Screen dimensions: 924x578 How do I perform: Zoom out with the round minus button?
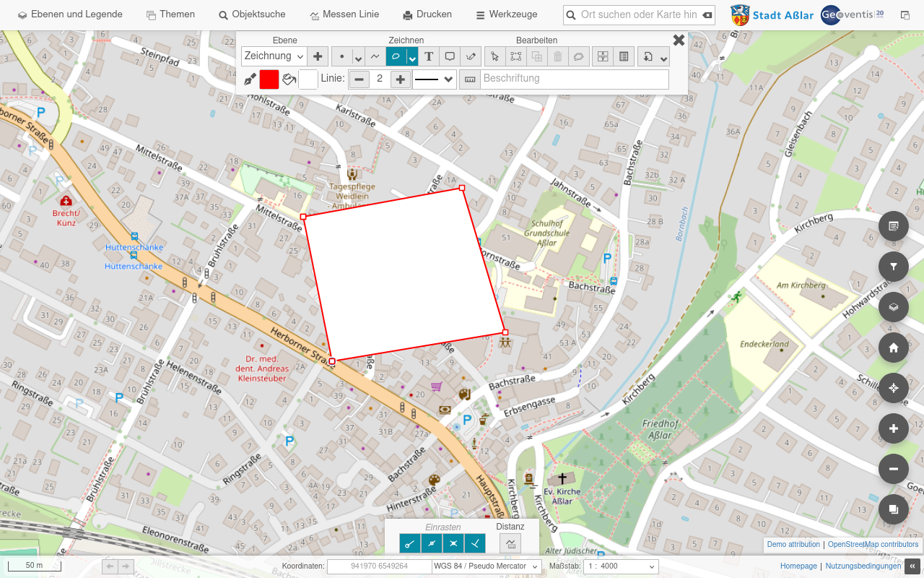tap(894, 469)
